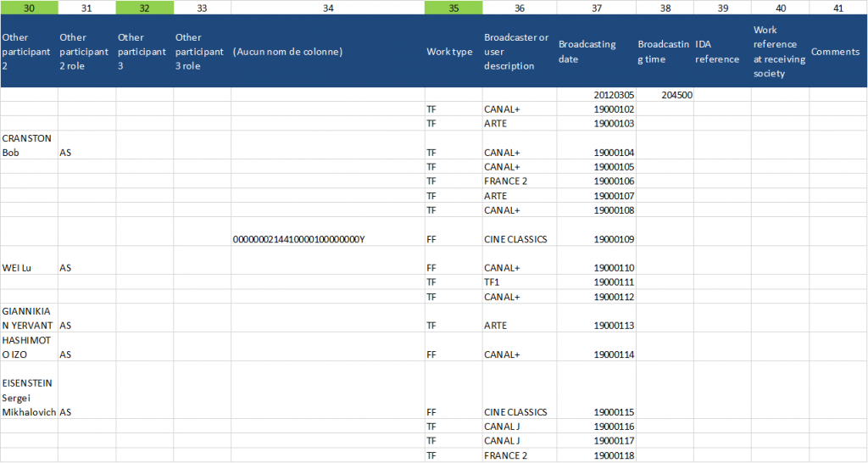868x463 pixels.
Task: Select the broadcasting date 20120305 cell
Action: click(x=596, y=95)
